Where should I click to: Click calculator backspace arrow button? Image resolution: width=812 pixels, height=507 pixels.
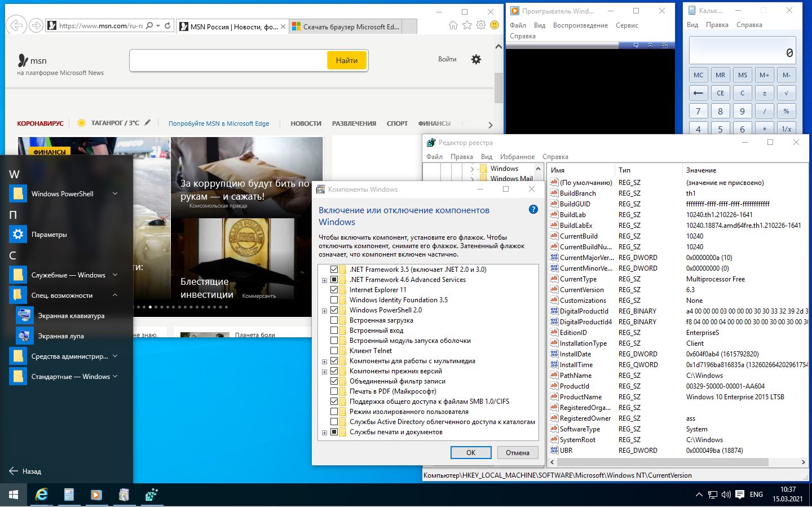click(698, 93)
